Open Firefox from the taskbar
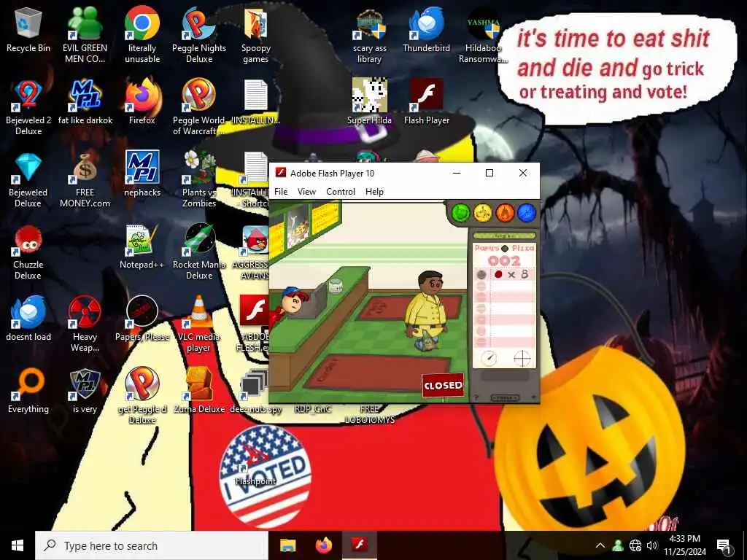Screen dimensions: 747x560 324,545
